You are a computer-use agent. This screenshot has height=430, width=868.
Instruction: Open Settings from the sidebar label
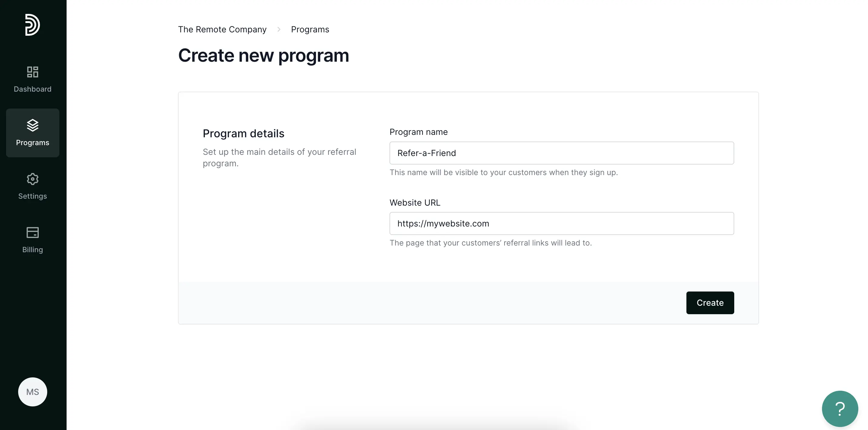pos(32,196)
